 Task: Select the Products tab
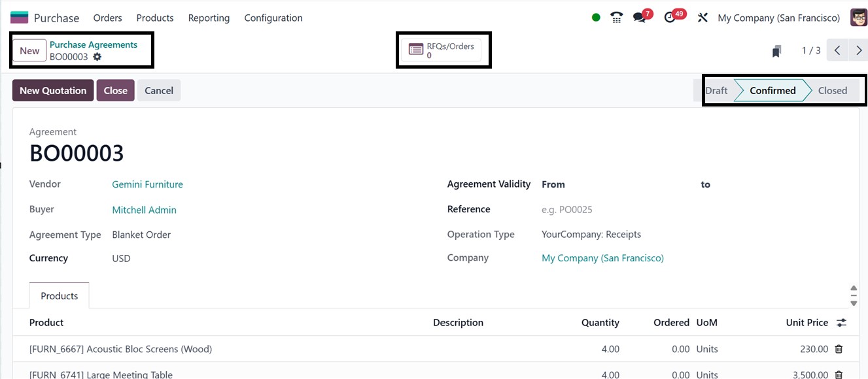pyautogui.click(x=60, y=296)
